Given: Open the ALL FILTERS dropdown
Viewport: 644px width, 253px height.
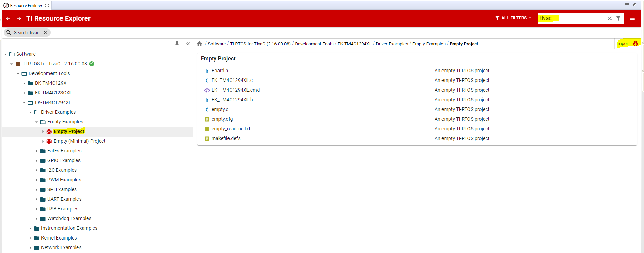Looking at the screenshot, I should pyautogui.click(x=513, y=18).
